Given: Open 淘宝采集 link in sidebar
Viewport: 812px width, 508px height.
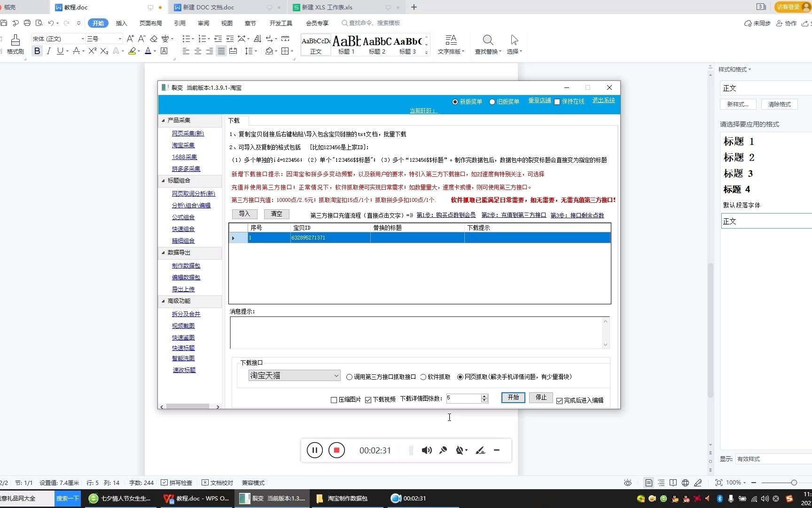Looking at the screenshot, I should tap(183, 145).
